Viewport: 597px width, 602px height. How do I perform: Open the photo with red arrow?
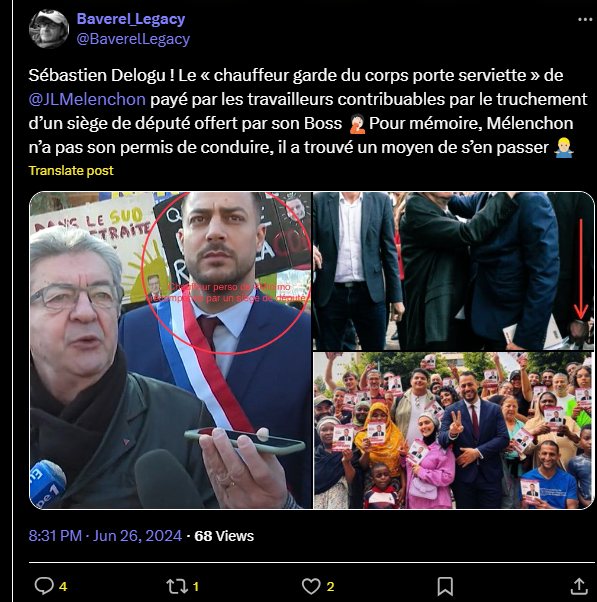(x=454, y=271)
